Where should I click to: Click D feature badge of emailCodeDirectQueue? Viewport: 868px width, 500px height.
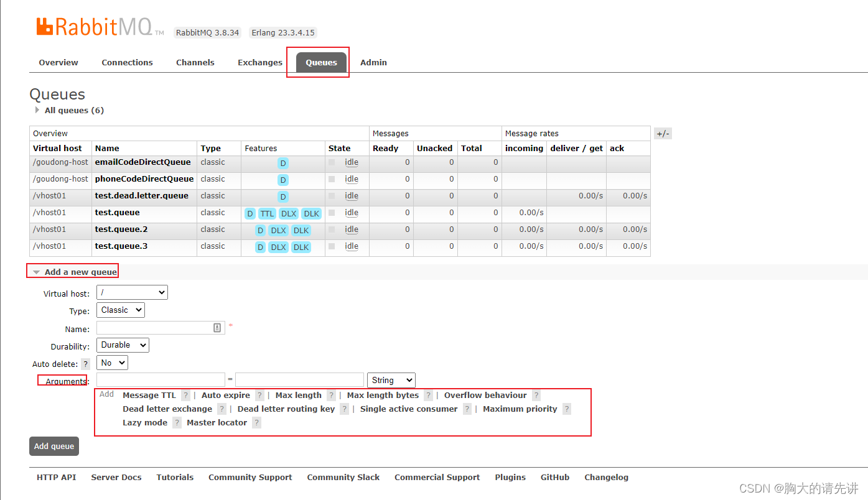pyautogui.click(x=282, y=164)
